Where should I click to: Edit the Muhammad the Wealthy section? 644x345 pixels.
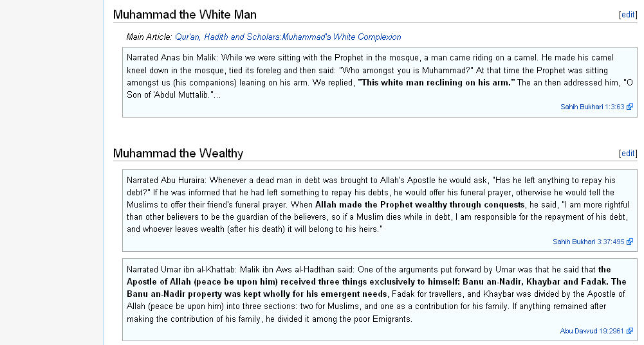pos(628,154)
